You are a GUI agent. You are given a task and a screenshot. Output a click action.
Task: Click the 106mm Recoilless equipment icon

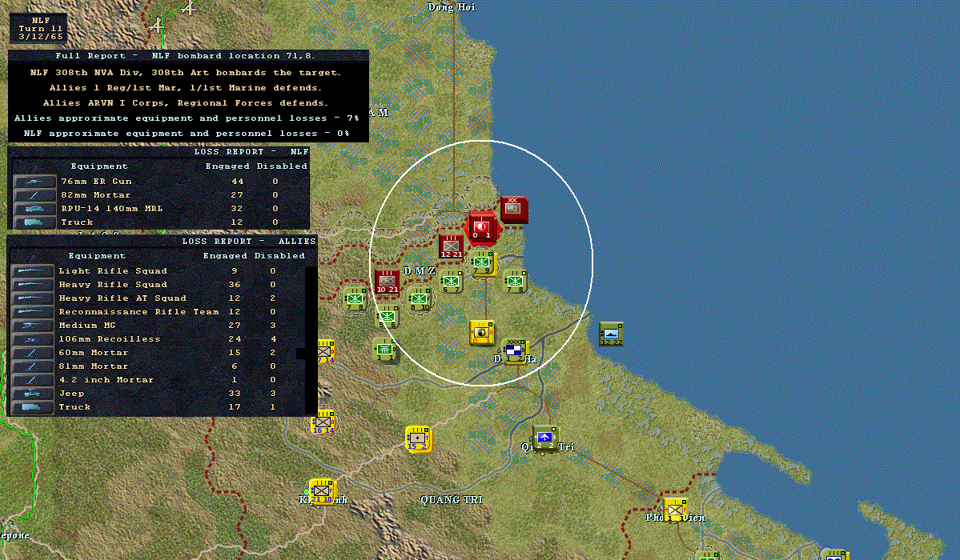(x=33, y=339)
